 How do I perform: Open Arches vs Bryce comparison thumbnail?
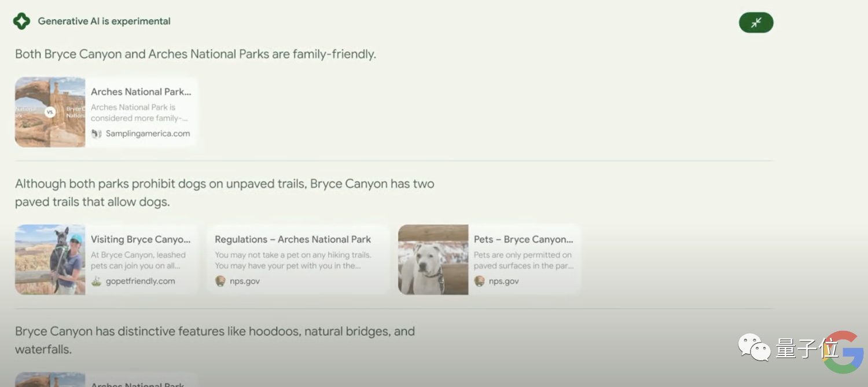(x=50, y=112)
